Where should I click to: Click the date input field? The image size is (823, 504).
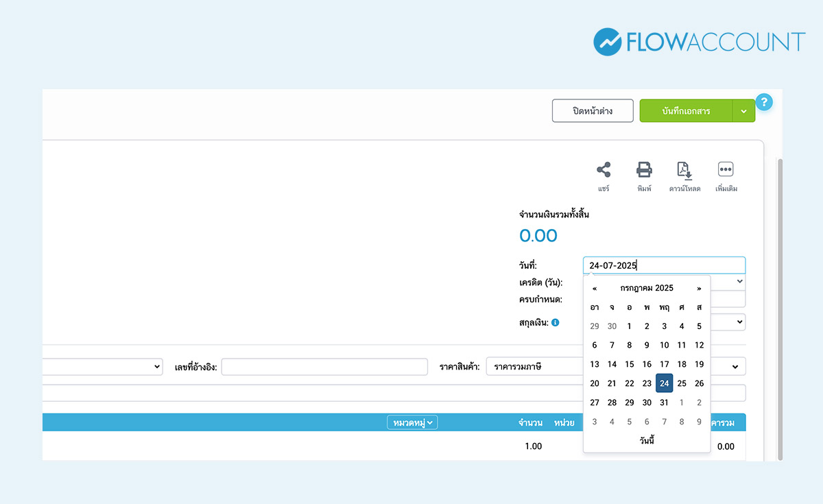pos(663,265)
